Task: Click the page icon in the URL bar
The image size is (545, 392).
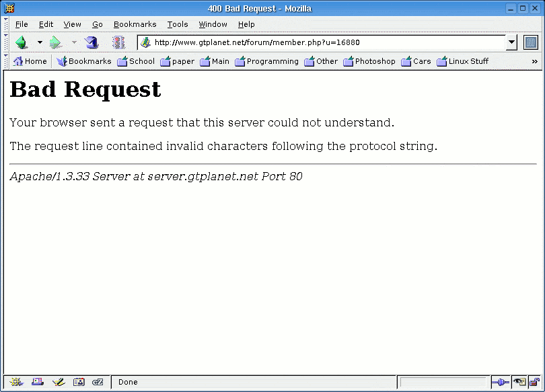Action: point(145,42)
